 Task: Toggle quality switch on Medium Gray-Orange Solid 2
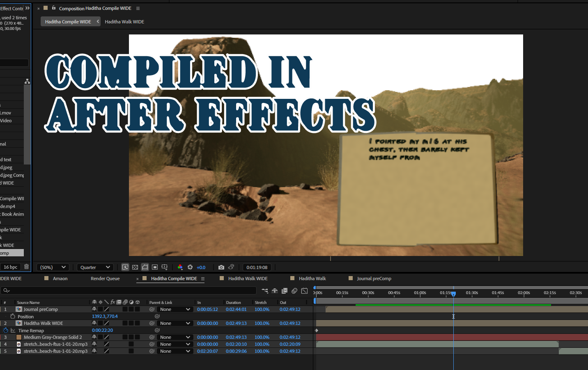click(x=106, y=337)
